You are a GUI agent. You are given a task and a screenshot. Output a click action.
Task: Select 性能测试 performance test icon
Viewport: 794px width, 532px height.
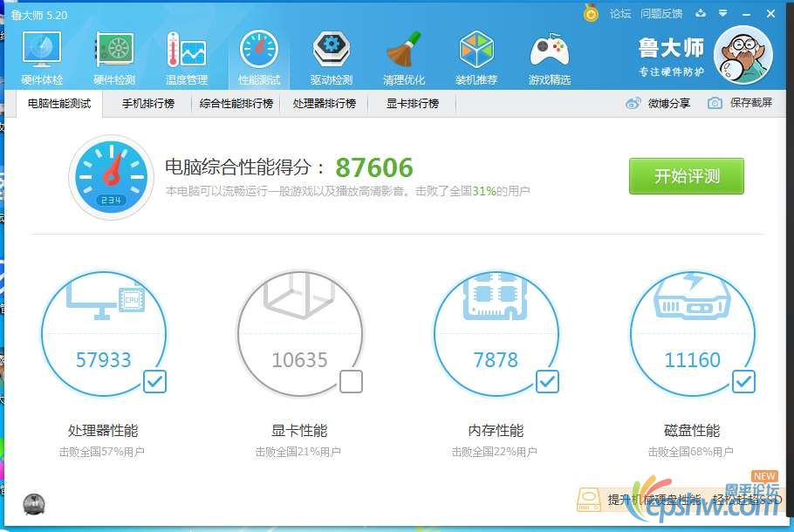259,49
